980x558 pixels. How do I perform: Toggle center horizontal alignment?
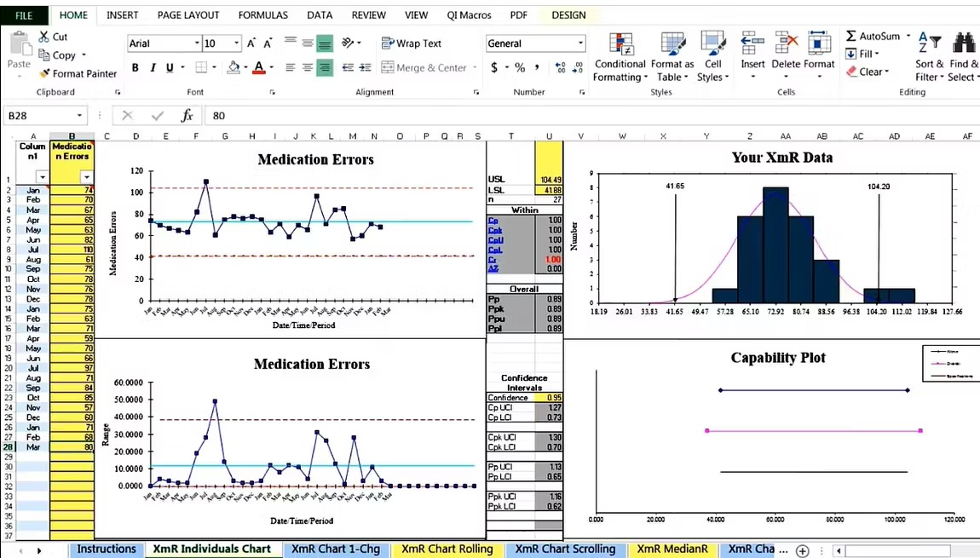(308, 67)
